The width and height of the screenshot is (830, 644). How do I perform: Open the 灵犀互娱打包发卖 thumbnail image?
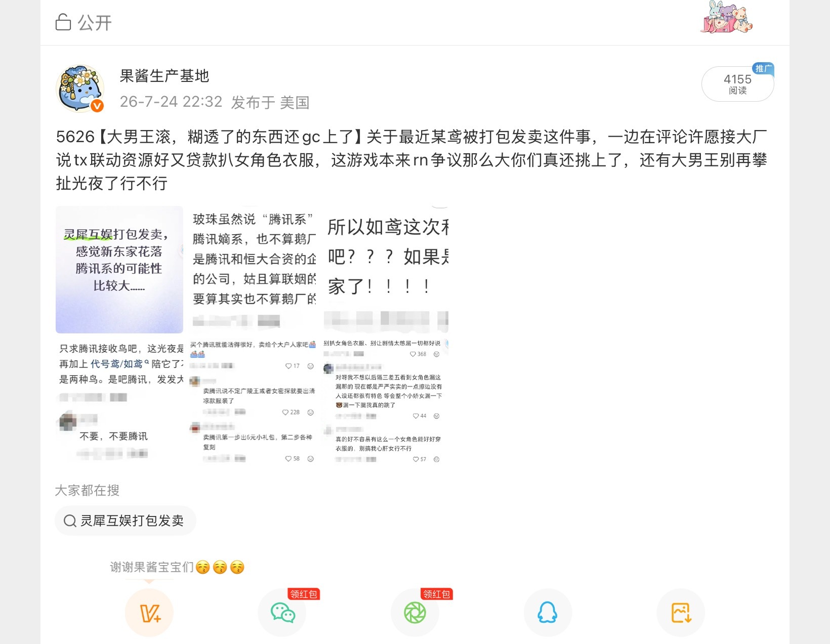point(119,270)
